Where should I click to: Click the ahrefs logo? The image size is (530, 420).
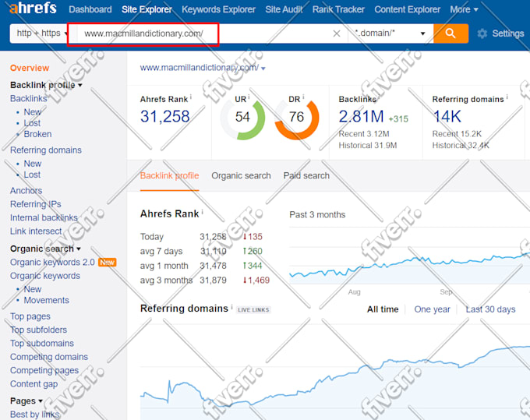click(33, 8)
